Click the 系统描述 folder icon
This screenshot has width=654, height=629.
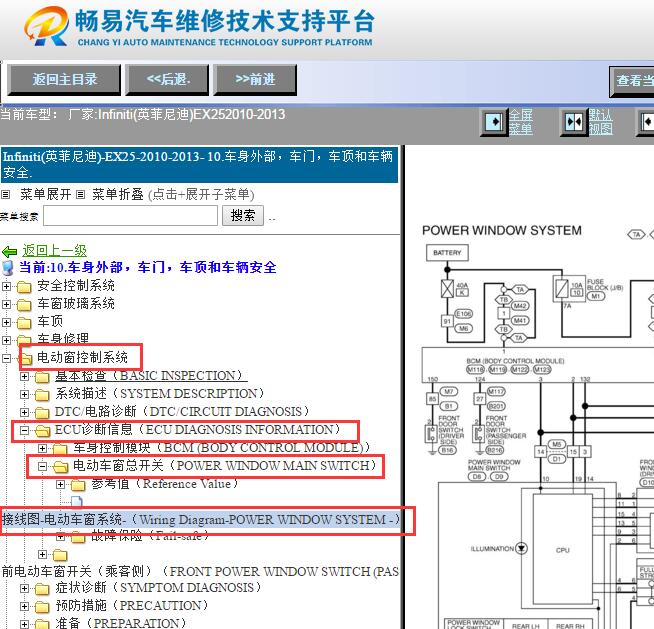tap(42, 395)
